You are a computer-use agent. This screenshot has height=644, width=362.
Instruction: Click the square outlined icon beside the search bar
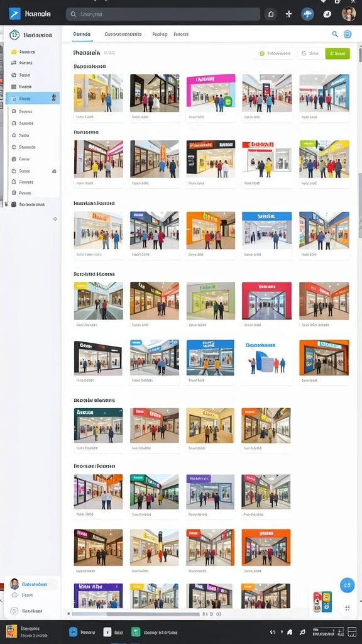point(270,14)
